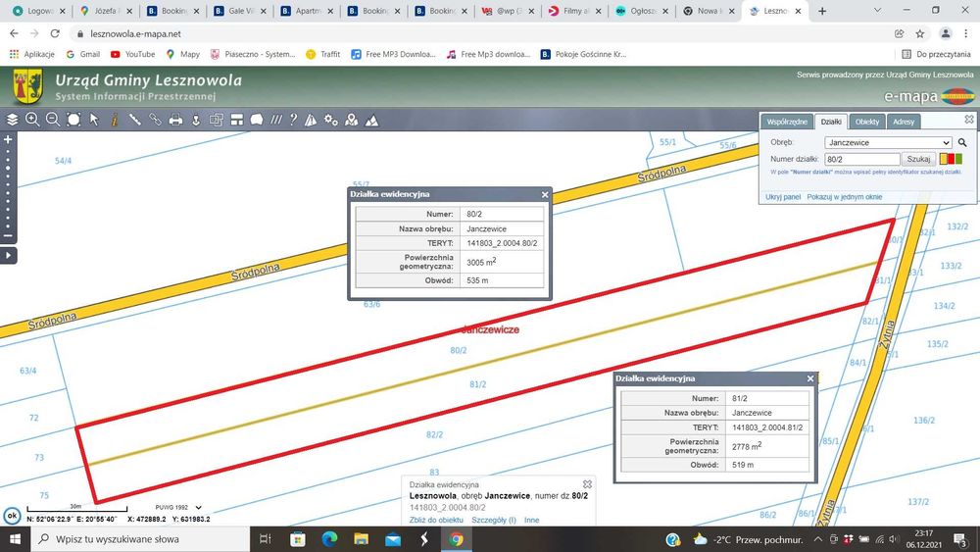The width and height of the screenshot is (980, 552).
Task: Click the vertical zoom level slider
Action: tap(8, 187)
